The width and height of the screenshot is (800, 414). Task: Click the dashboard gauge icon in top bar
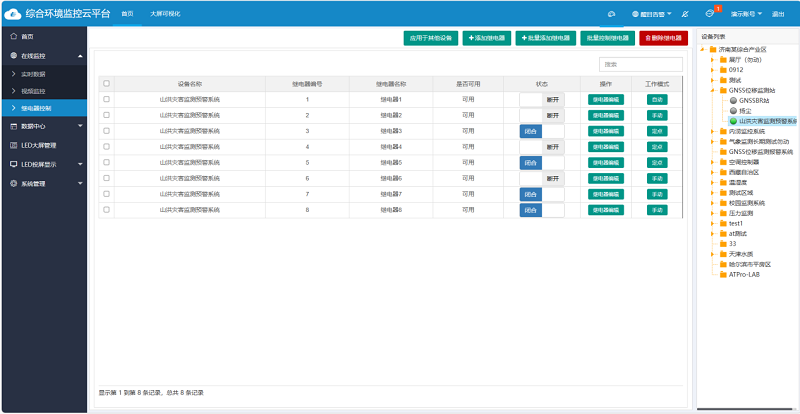(x=612, y=14)
